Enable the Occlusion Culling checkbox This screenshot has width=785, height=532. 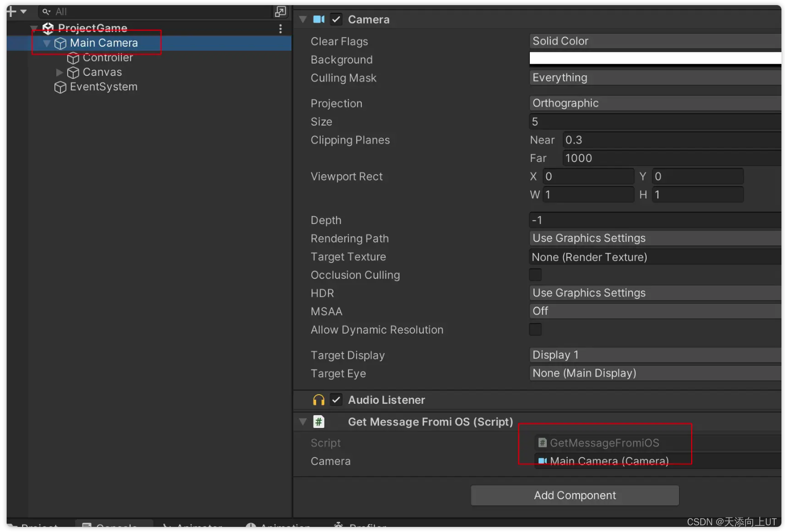[x=535, y=275]
